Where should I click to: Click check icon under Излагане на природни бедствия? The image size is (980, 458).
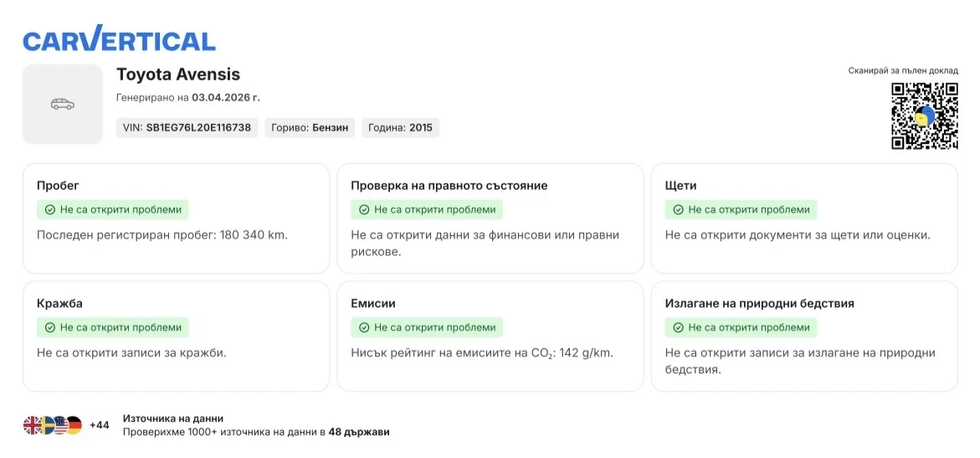(678, 327)
